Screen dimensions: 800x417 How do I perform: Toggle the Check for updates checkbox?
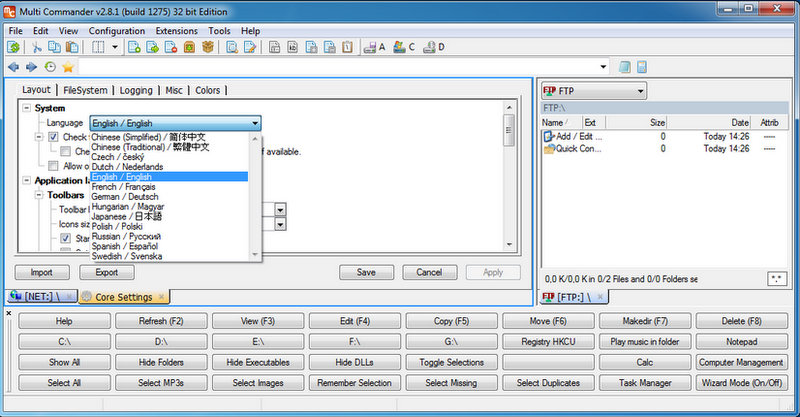coord(53,137)
